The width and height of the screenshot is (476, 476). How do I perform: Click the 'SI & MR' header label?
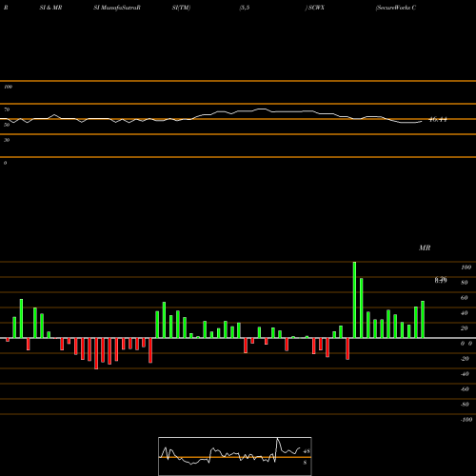point(50,8)
